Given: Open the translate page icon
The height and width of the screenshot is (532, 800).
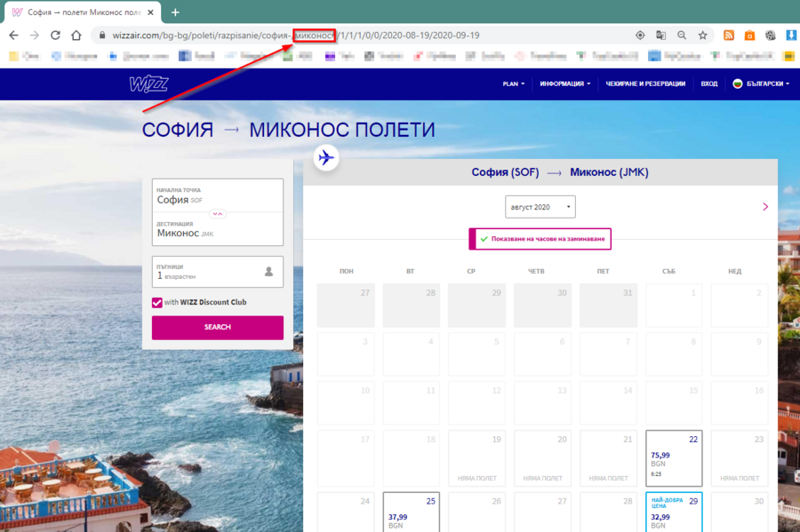Looking at the screenshot, I should click(x=660, y=36).
